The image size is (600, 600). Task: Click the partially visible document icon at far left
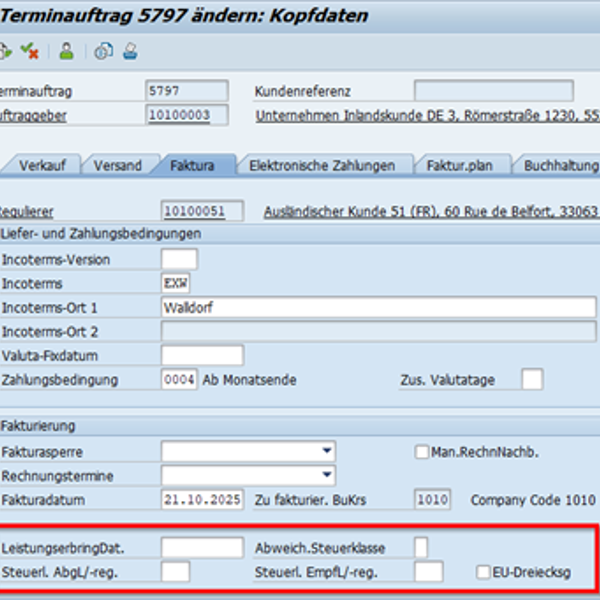[x=5, y=51]
